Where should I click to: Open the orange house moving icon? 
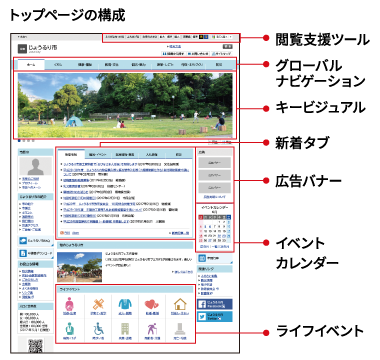tap(180, 304)
